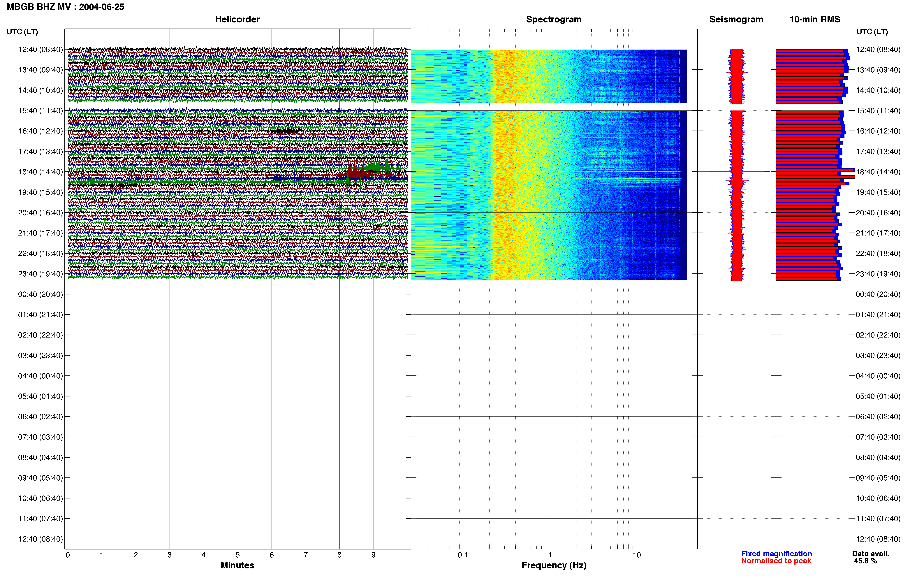The width and height of the screenshot is (924, 578).
Task: Click left time label 15:40 (11:40)
Action: pyautogui.click(x=41, y=111)
